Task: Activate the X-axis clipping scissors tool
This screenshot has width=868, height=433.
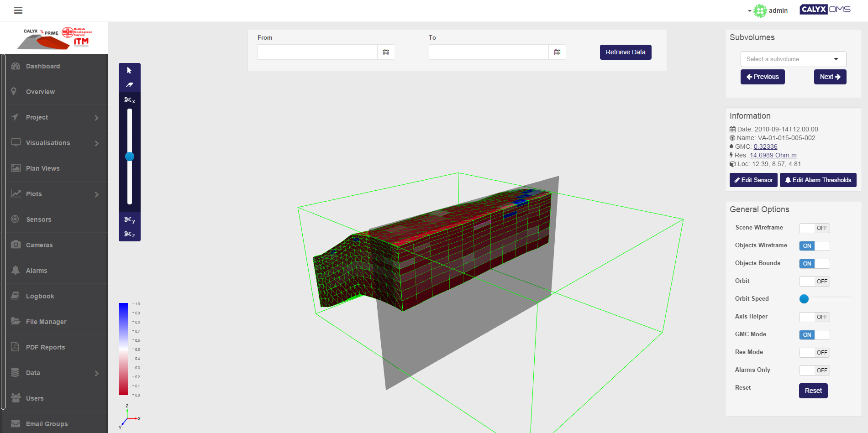Action: [x=129, y=100]
